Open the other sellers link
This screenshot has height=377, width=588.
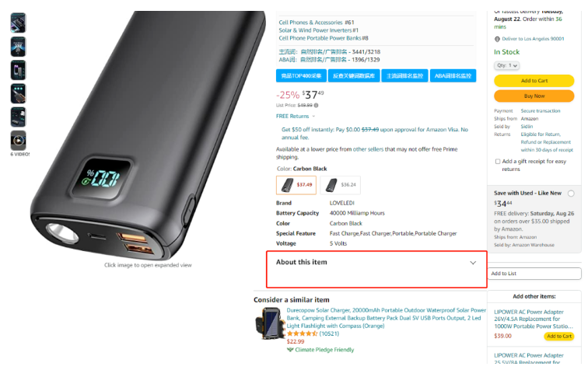point(368,149)
